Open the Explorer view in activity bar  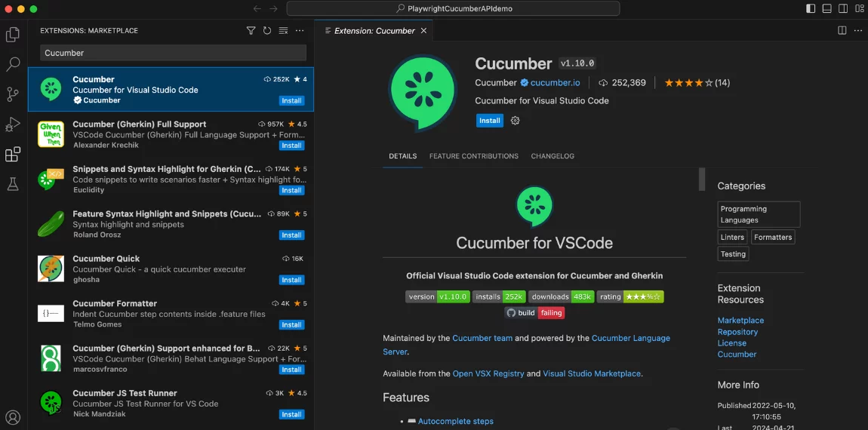coord(13,35)
